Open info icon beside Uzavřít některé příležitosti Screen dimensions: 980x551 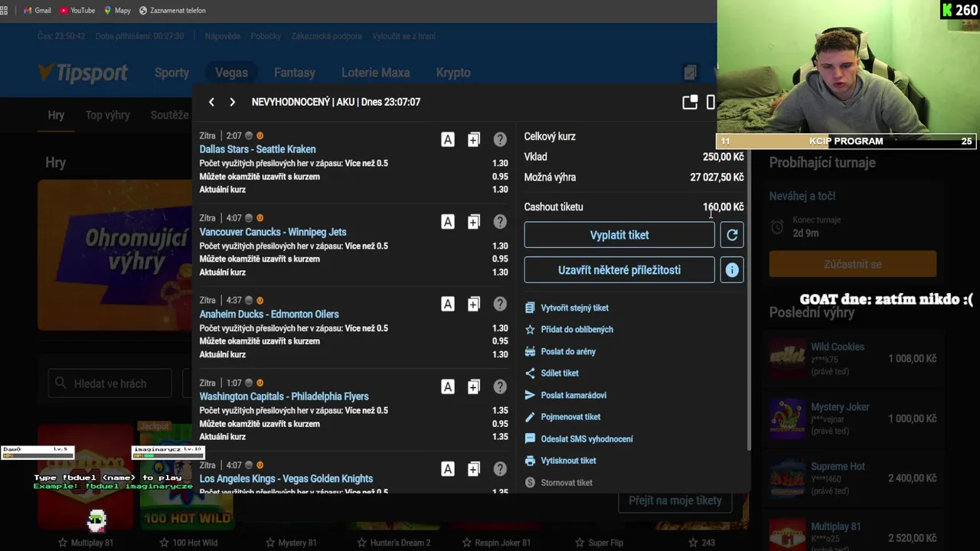732,270
